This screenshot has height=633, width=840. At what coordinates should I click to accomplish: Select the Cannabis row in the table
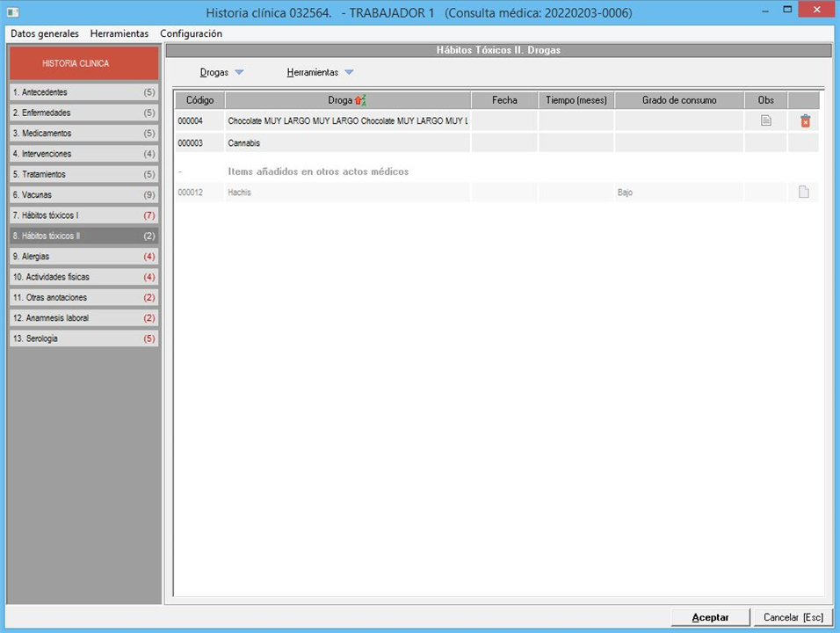[347, 142]
